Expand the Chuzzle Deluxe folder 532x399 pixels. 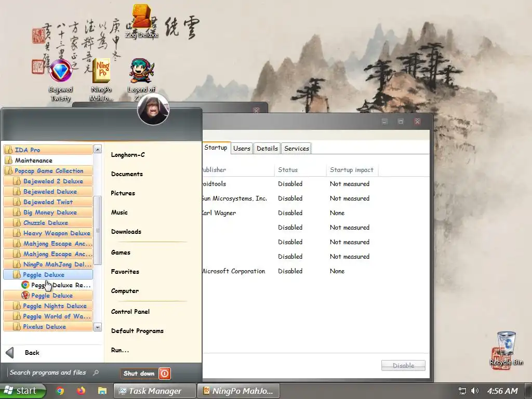[48, 222]
